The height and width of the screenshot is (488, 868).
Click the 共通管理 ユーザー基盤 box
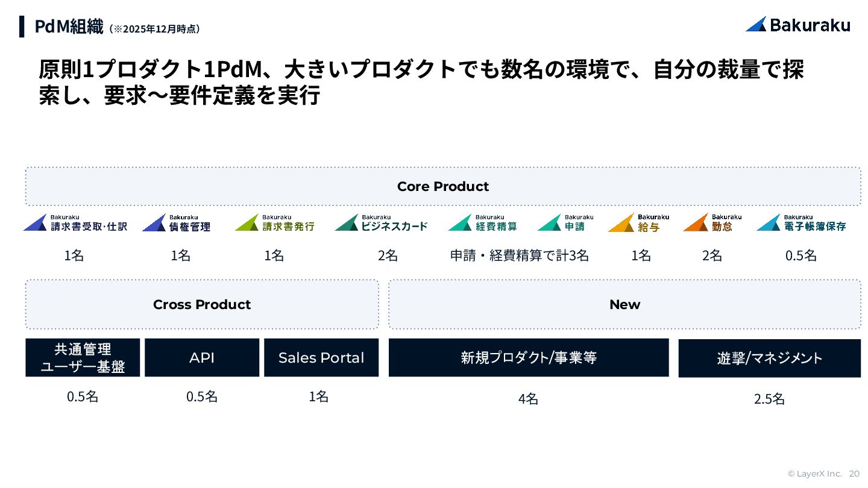coord(83,358)
